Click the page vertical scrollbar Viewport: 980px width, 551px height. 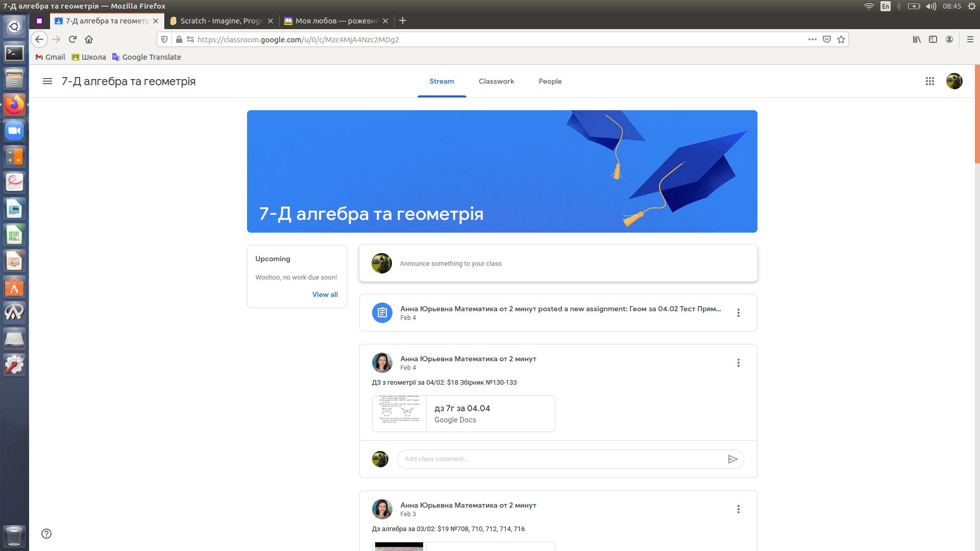pyautogui.click(x=977, y=114)
